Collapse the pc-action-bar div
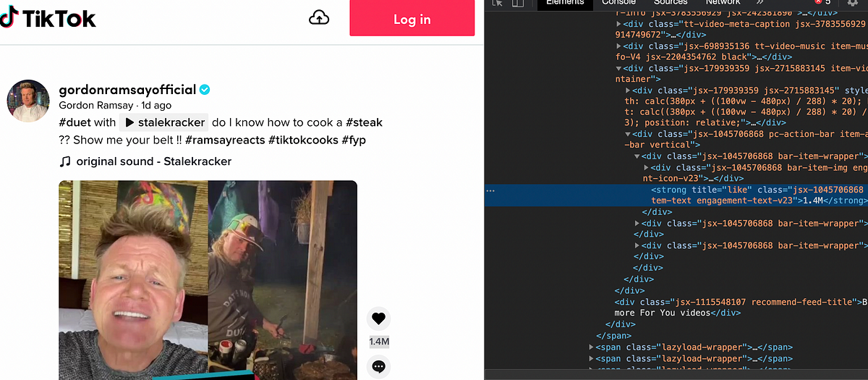868x380 pixels. tap(626, 134)
